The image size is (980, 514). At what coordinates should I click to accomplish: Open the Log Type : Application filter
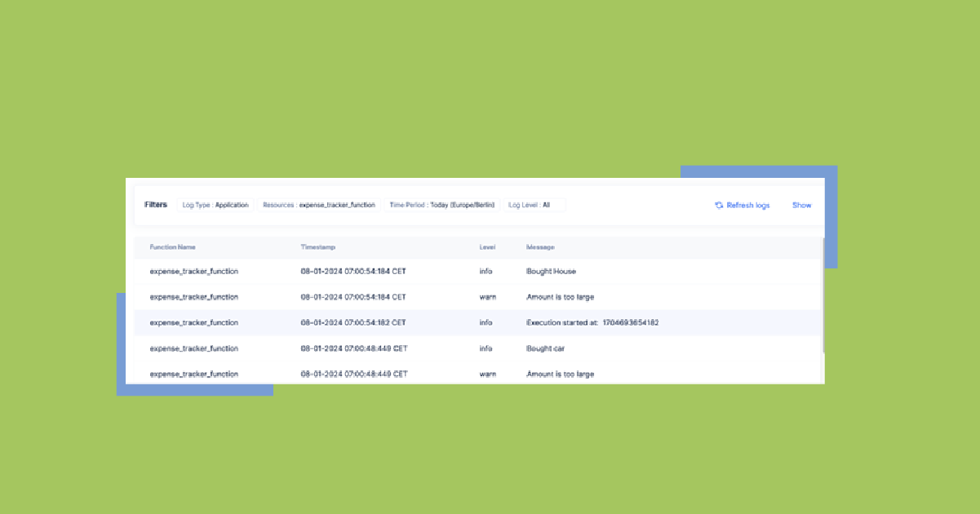pos(215,206)
